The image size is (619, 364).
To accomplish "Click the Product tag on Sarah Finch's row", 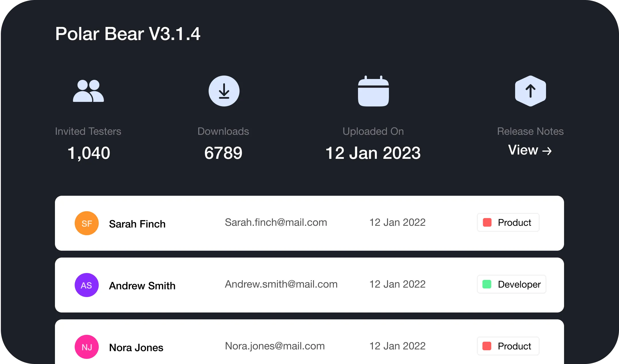I will 508,222.
